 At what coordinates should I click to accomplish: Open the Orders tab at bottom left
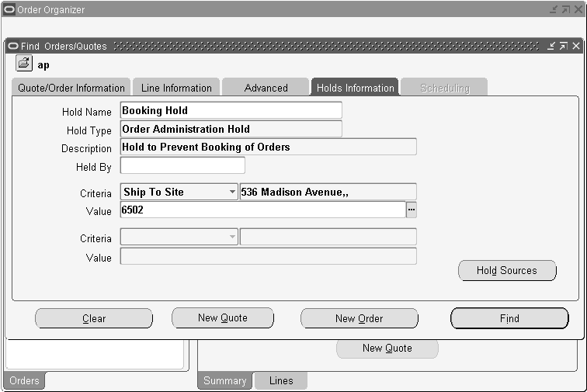click(24, 380)
